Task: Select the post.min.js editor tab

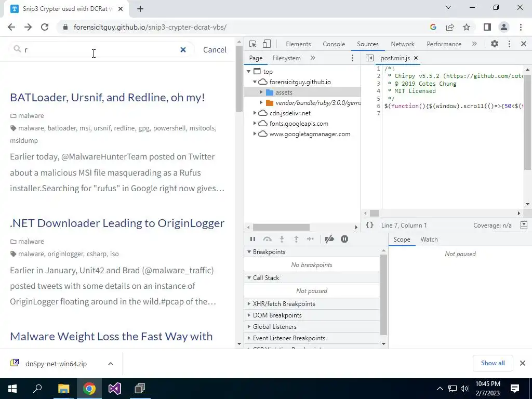Action: coord(395,58)
